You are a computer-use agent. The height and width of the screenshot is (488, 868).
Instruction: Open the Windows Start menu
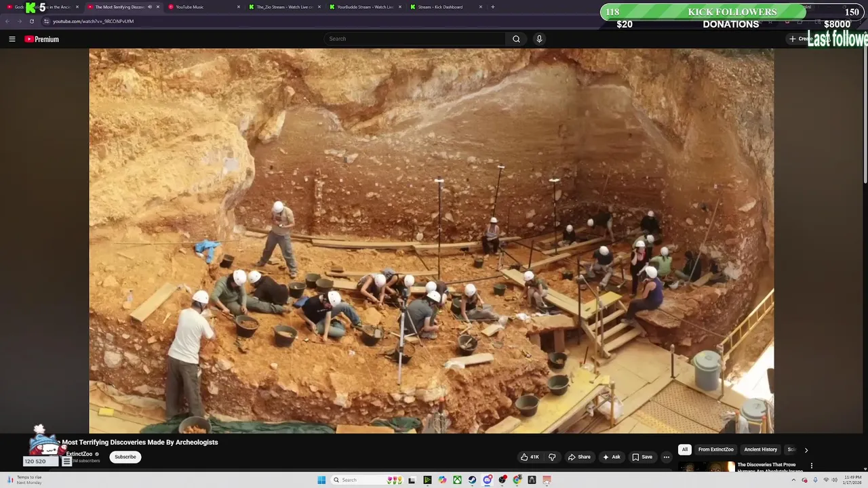click(x=321, y=480)
